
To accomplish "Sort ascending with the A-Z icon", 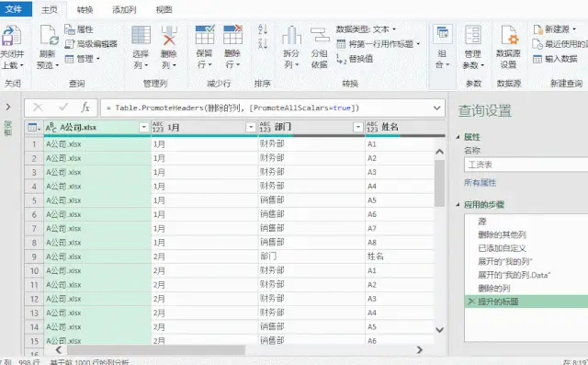I will [263, 29].
